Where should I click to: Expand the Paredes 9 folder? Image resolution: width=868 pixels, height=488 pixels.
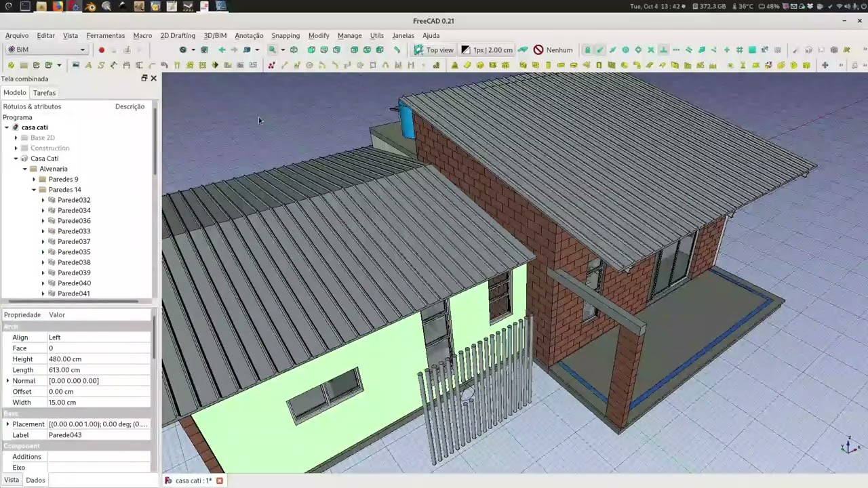pyautogui.click(x=34, y=179)
